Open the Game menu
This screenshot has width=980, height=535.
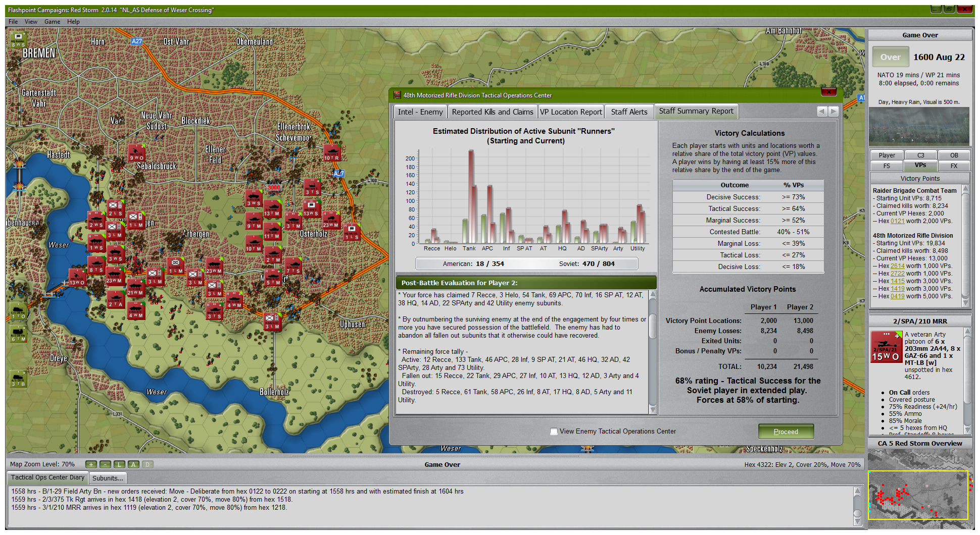coord(53,22)
